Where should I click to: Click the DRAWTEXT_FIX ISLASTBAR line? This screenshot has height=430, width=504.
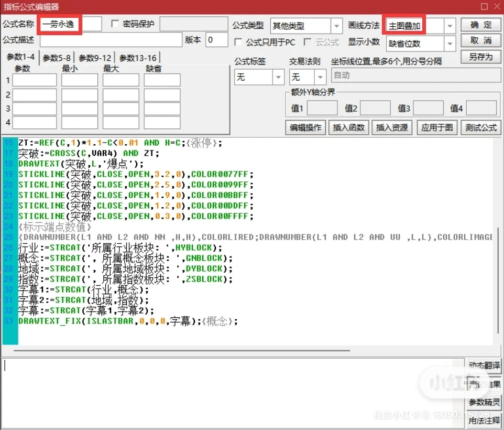(128, 321)
